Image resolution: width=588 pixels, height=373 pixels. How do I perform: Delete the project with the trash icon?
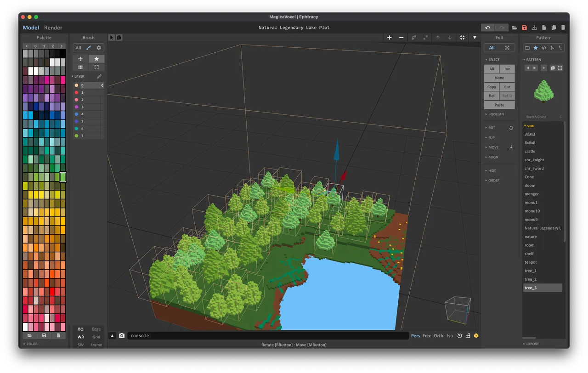[x=563, y=28]
